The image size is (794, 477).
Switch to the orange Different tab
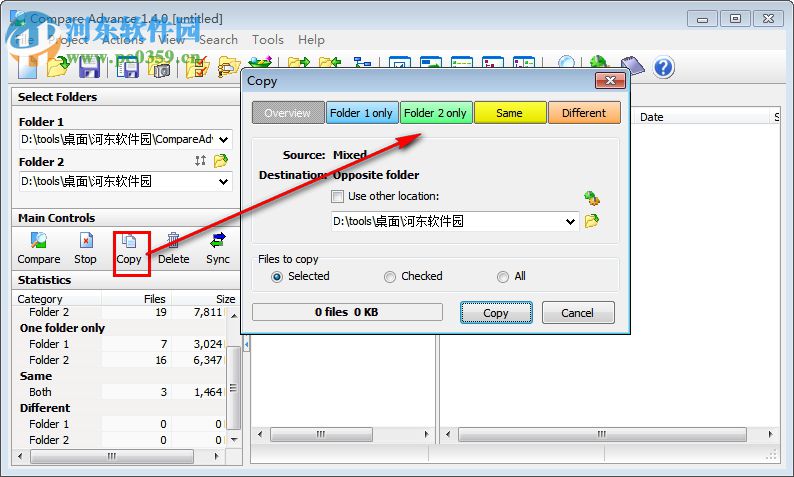[584, 113]
